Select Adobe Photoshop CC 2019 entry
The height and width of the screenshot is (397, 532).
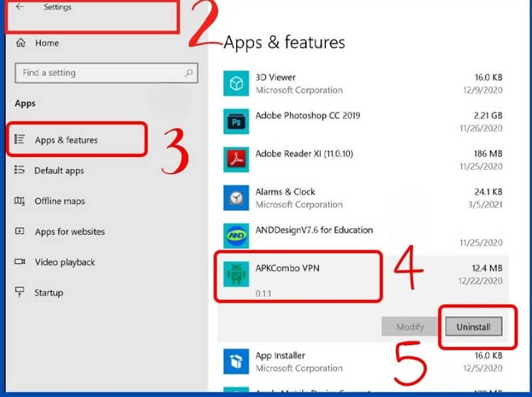coord(363,122)
